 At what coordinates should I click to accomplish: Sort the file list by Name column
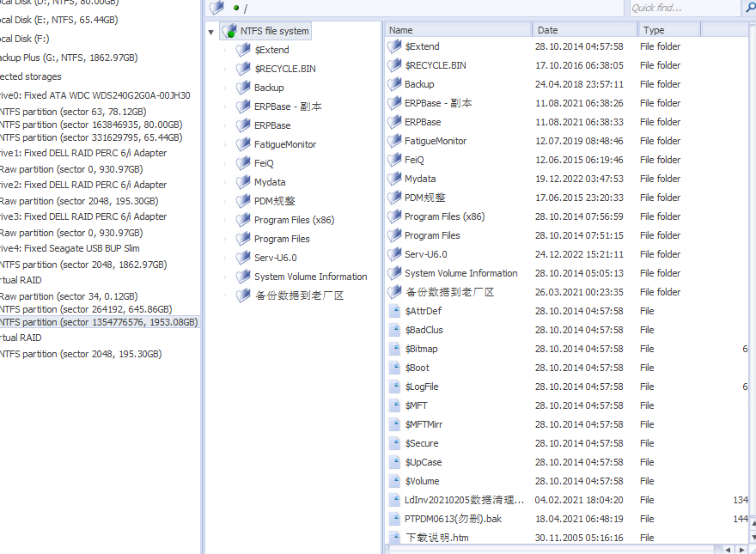(x=458, y=30)
